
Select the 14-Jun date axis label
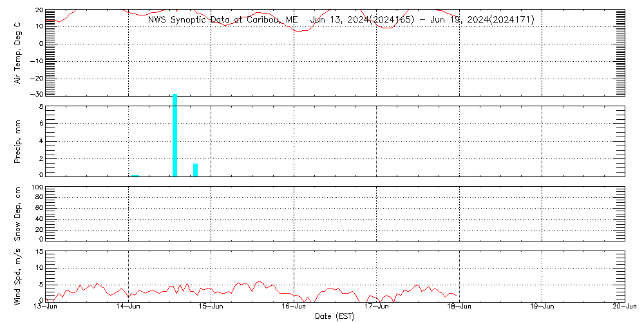pos(129,307)
